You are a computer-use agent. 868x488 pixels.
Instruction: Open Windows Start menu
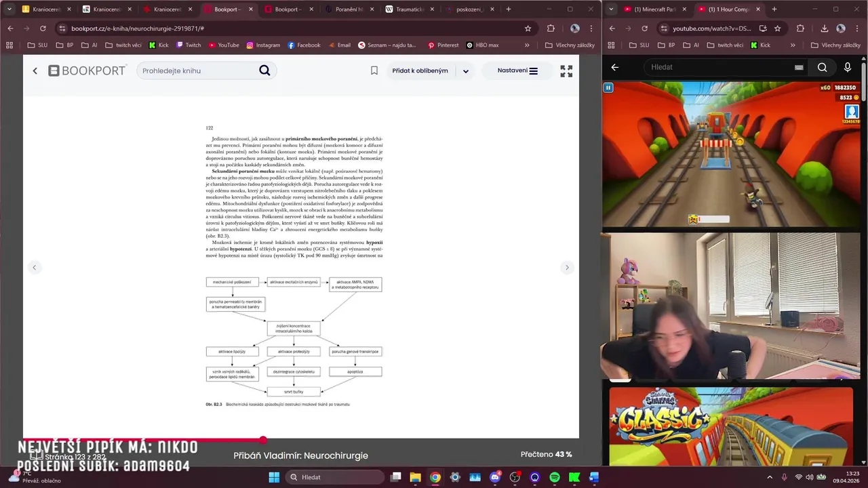(x=274, y=477)
